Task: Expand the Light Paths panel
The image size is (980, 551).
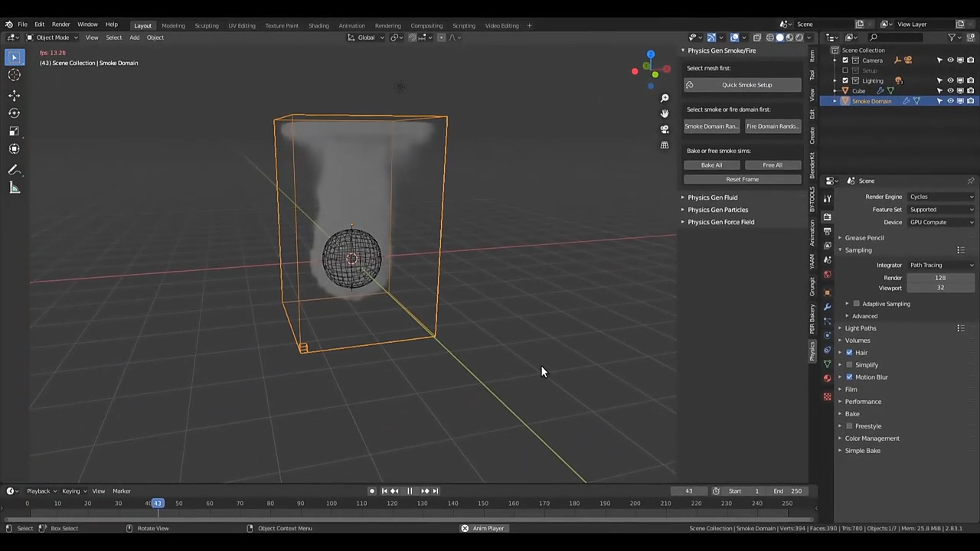Action: 860,328
